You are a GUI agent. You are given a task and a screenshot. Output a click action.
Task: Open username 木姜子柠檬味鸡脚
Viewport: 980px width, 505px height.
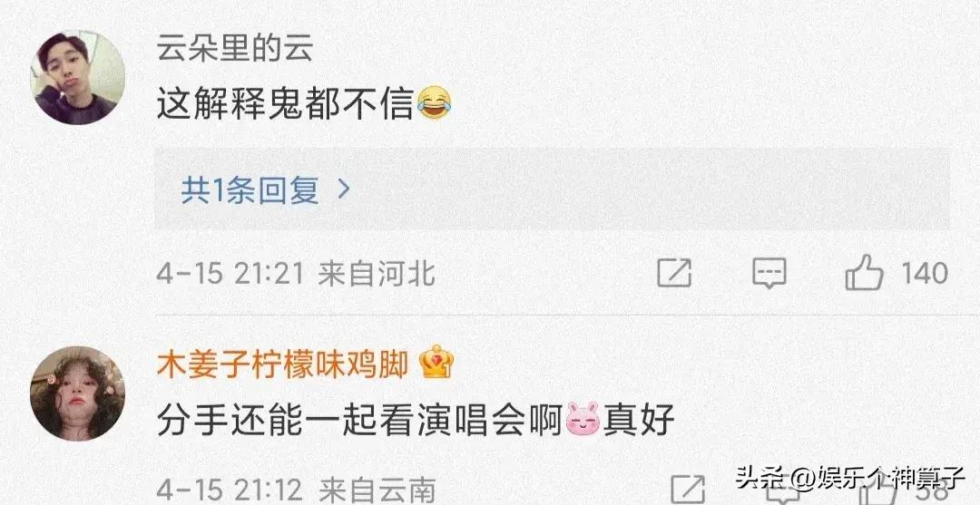282,364
